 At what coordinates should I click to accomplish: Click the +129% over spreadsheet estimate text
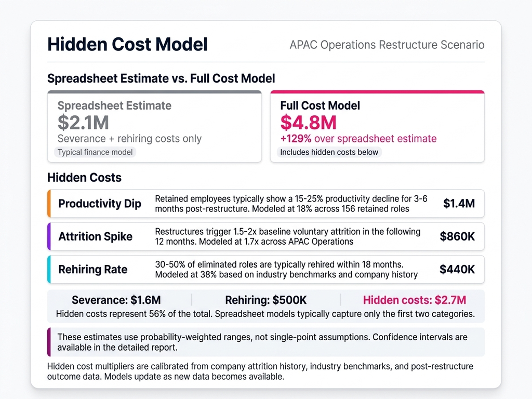[358, 139]
